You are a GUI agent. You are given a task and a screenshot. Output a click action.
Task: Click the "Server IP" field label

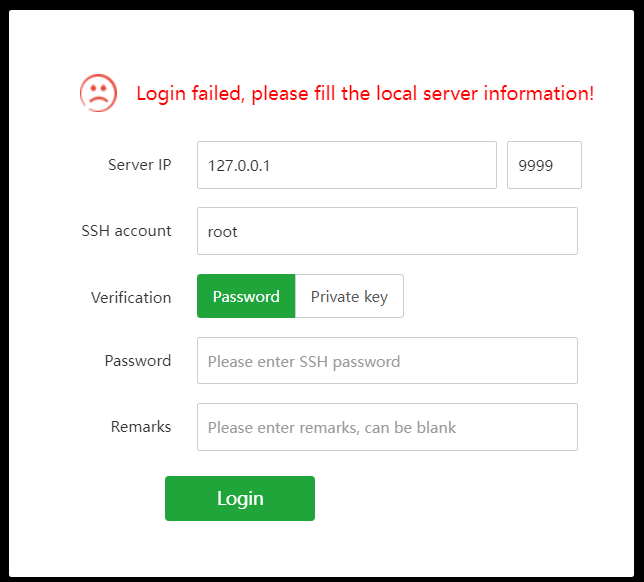click(139, 165)
